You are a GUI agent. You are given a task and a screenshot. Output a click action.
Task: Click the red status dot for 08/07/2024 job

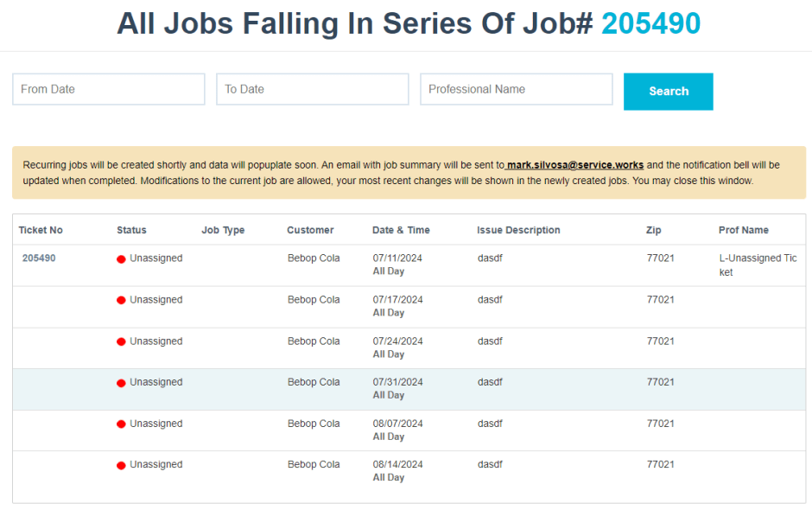(x=121, y=424)
